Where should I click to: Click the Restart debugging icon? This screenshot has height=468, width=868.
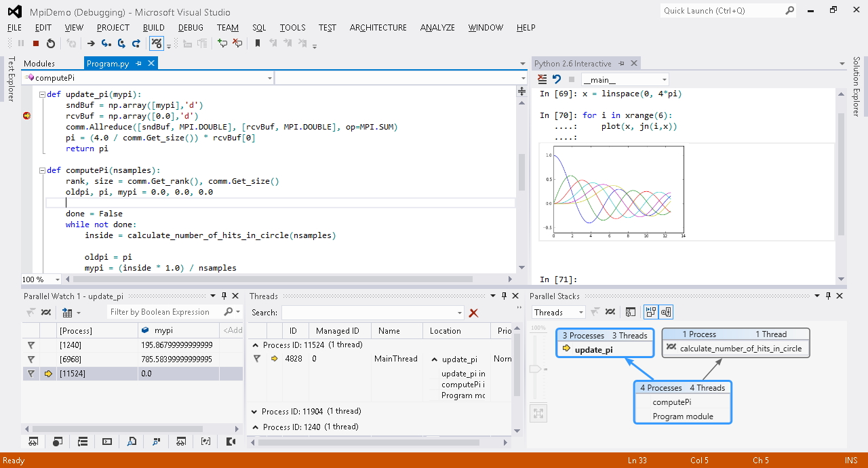pyautogui.click(x=51, y=43)
